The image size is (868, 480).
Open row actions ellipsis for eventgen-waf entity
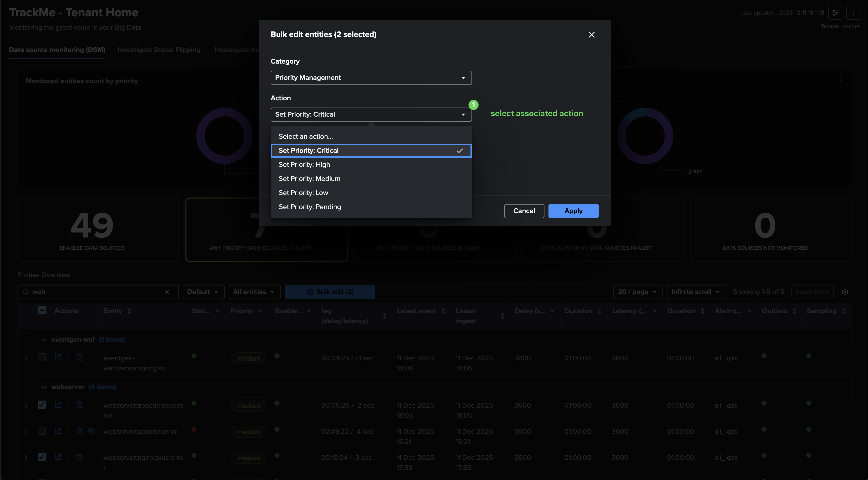coord(69,357)
